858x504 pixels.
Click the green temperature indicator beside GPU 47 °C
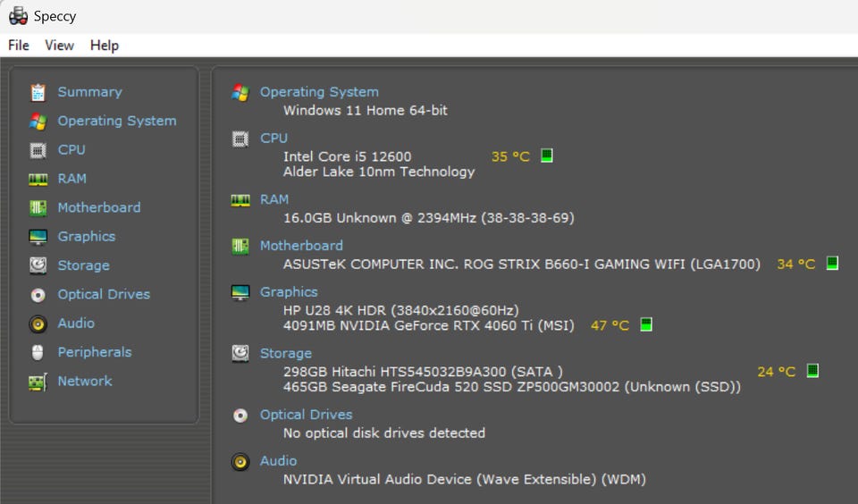pyautogui.click(x=646, y=324)
